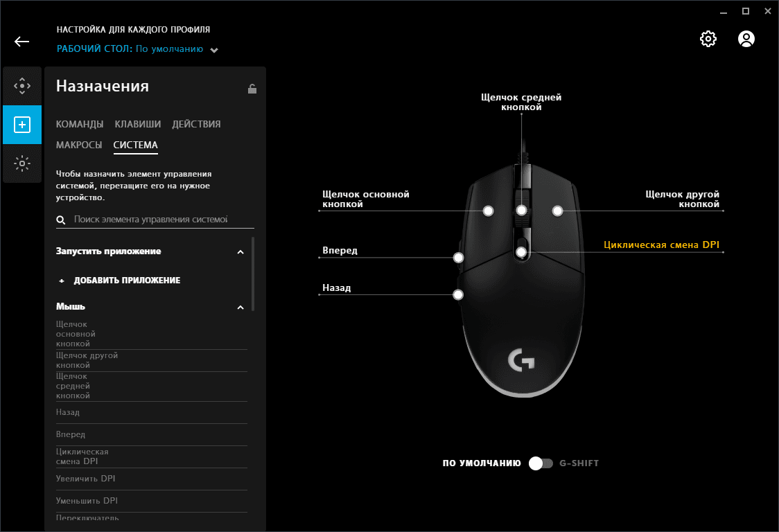This screenshot has width=779, height=532.
Task: Select the Назад side button hotspot dot
Action: click(458, 295)
